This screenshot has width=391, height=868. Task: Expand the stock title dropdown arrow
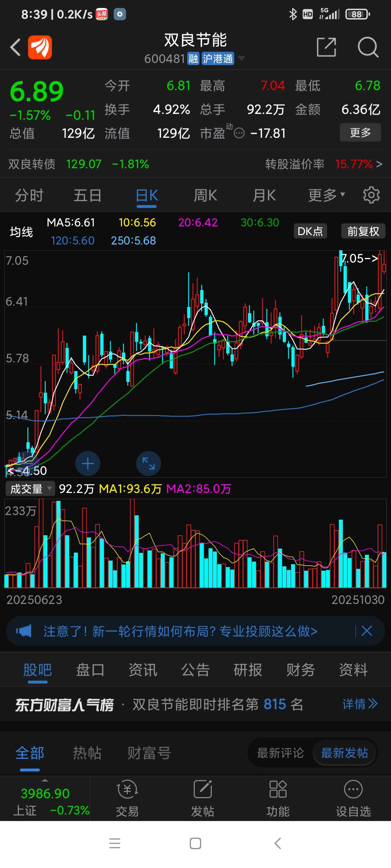pyautogui.click(x=241, y=58)
